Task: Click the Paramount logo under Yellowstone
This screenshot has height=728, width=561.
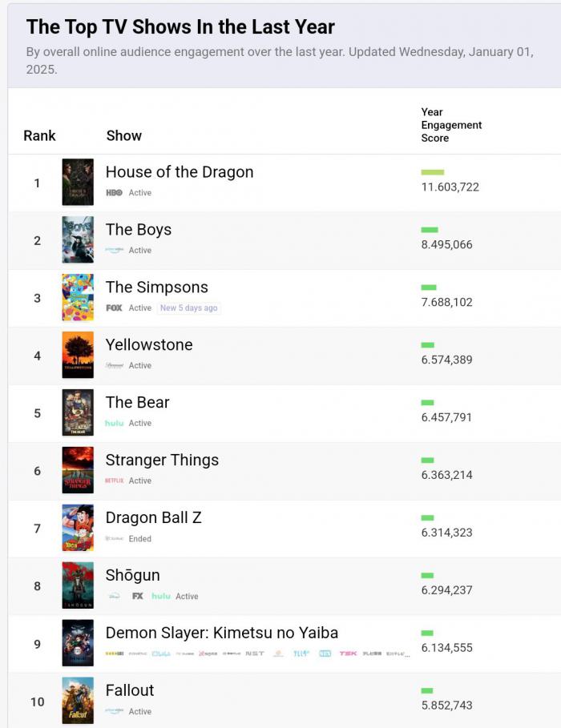Action: click(x=115, y=365)
